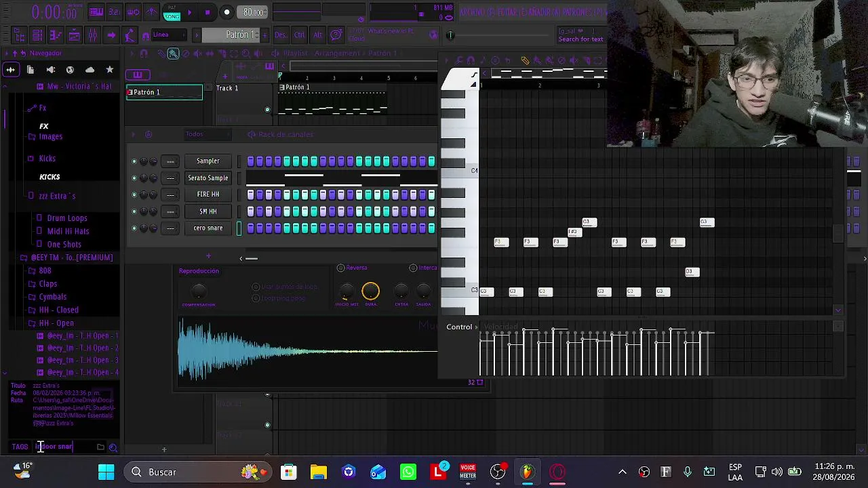Select the Patrón 1 pattern in picker
This screenshot has width=868, height=488.
pyautogui.click(x=164, y=92)
